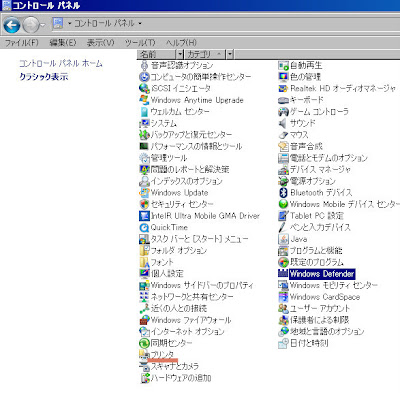This screenshot has width=400, height=393.
Task: Open the ウェルカム センター icon
Action: coord(144,111)
